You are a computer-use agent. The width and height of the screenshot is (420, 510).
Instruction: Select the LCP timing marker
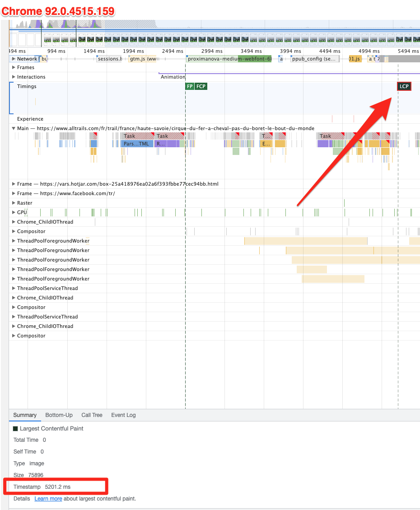[404, 86]
